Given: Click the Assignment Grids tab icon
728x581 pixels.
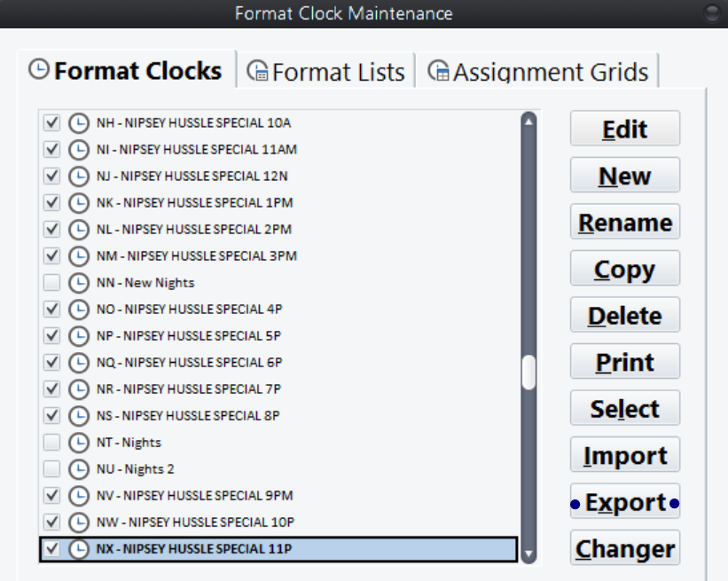Looking at the screenshot, I should [438, 71].
